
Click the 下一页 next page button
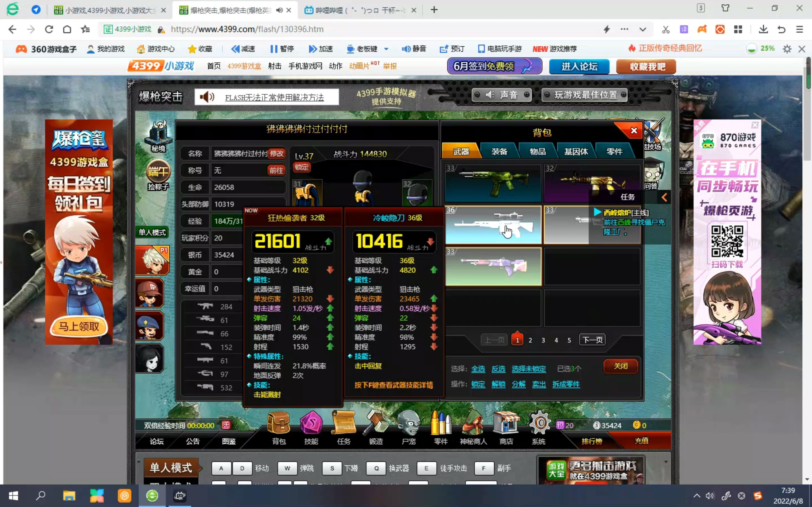click(x=592, y=340)
